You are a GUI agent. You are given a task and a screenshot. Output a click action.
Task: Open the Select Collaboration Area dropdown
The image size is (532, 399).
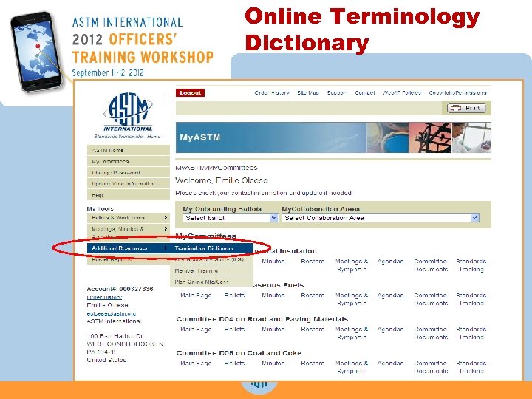coord(381,218)
